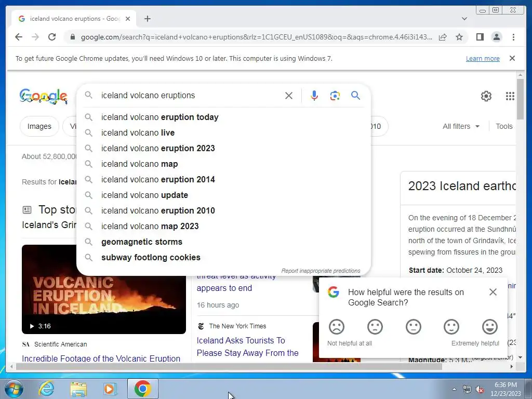Submit search with blue magnifier icon
Image resolution: width=532 pixels, height=399 pixels.
click(x=355, y=96)
